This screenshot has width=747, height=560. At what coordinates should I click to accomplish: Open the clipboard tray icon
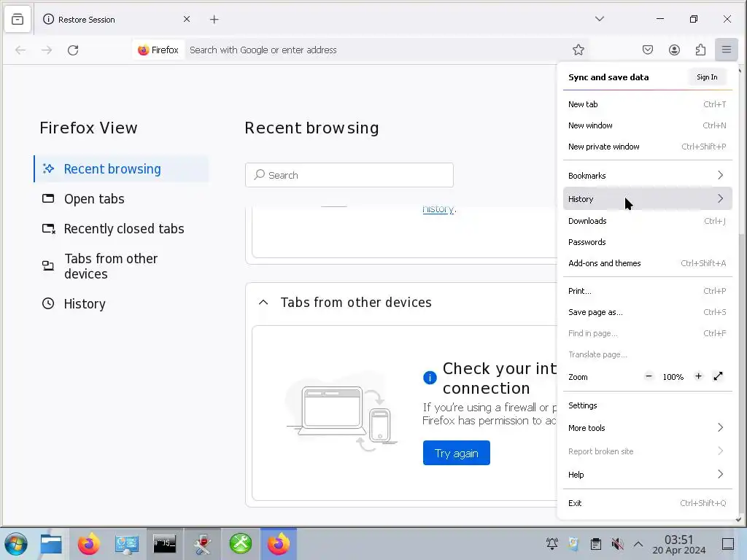pyautogui.click(x=595, y=544)
